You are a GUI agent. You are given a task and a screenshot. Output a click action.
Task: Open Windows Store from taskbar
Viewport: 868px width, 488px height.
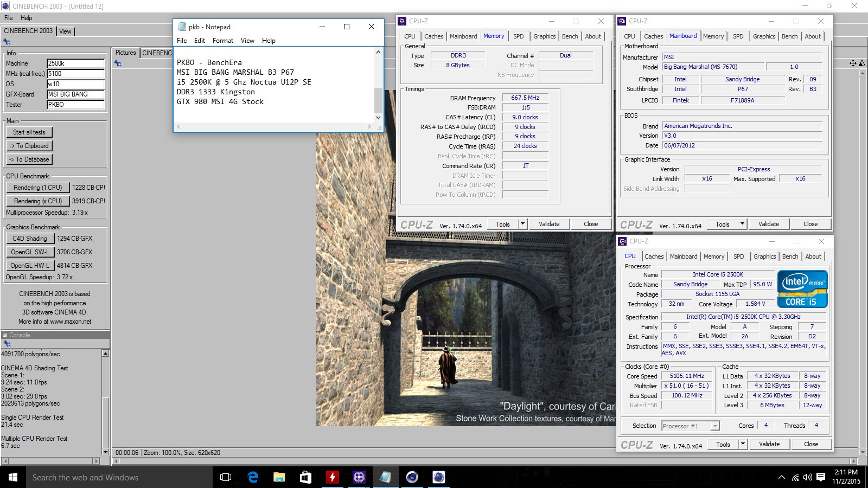click(x=305, y=477)
